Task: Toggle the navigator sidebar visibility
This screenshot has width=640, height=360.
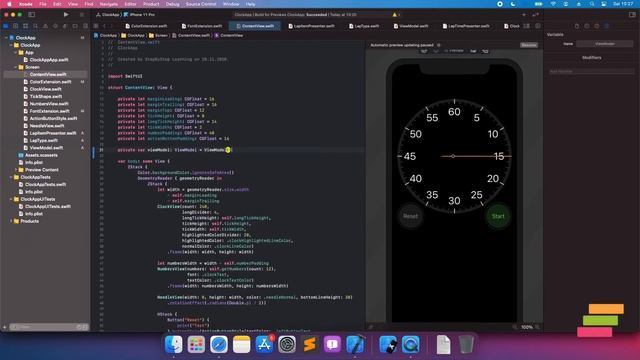Action: pyautogui.click(x=31, y=15)
